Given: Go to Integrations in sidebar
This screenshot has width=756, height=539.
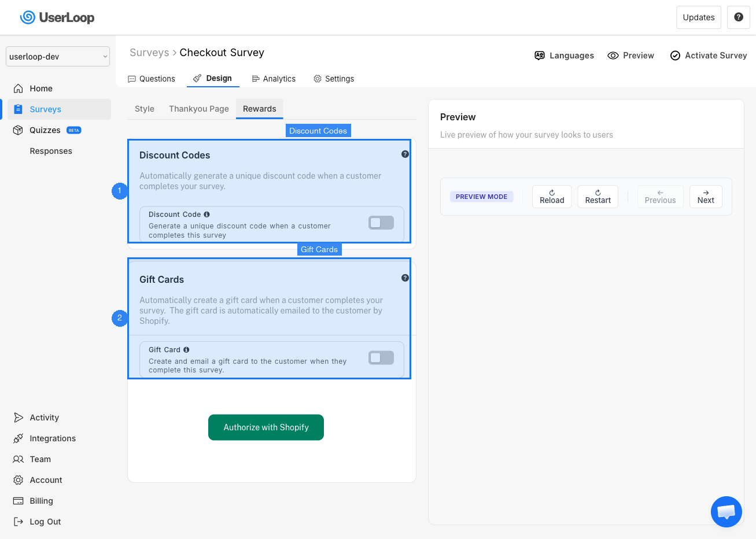Looking at the screenshot, I should coord(53,438).
